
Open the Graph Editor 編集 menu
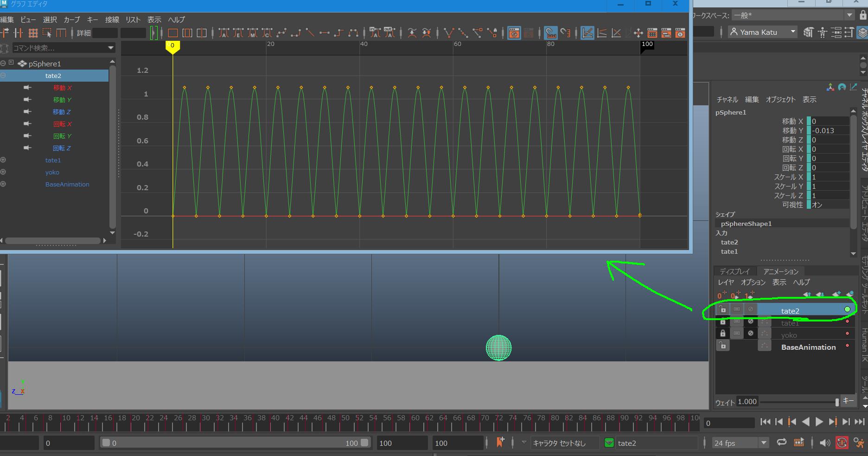coord(7,19)
